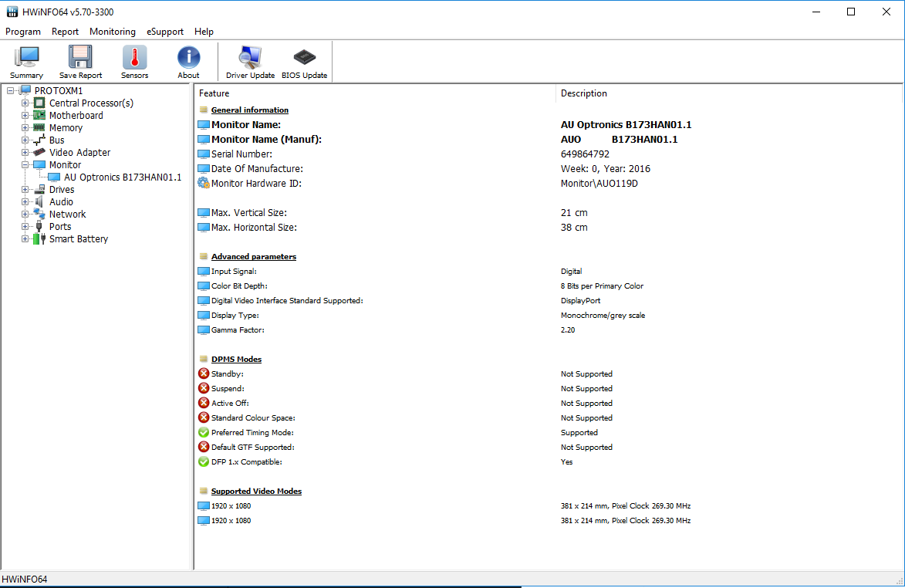905x588 pixels.
Task: Click red X icon beside Standby
Action: (204, 374)
